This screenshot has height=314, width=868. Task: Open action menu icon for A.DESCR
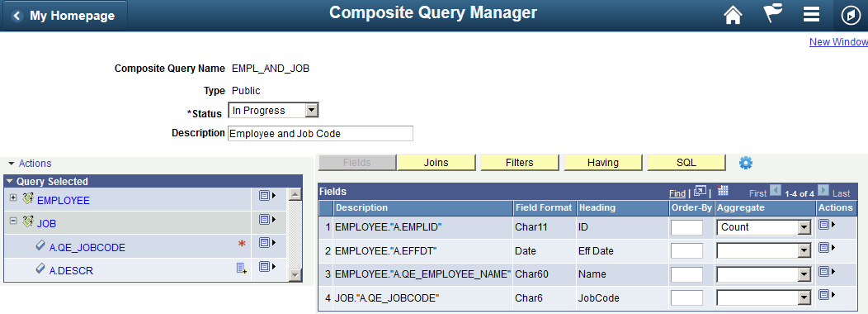coord(267,267)
